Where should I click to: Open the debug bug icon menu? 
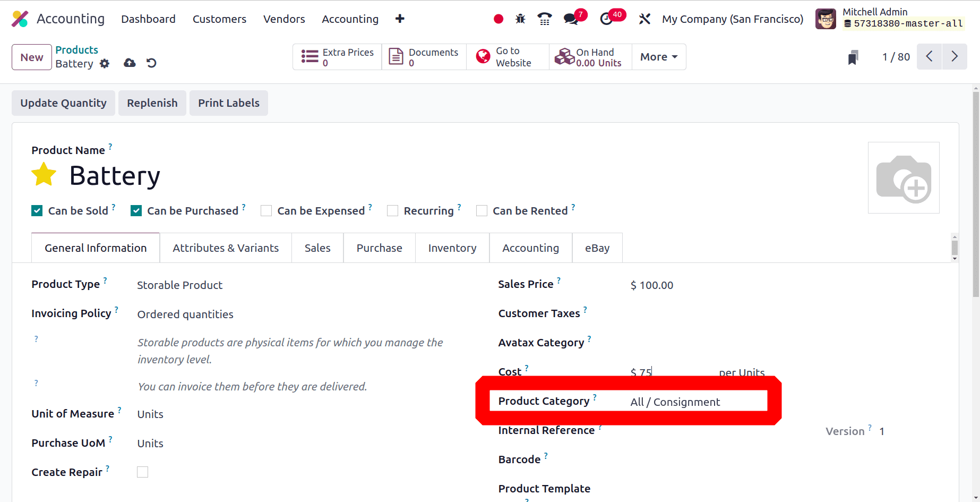(x=520, y=19)
